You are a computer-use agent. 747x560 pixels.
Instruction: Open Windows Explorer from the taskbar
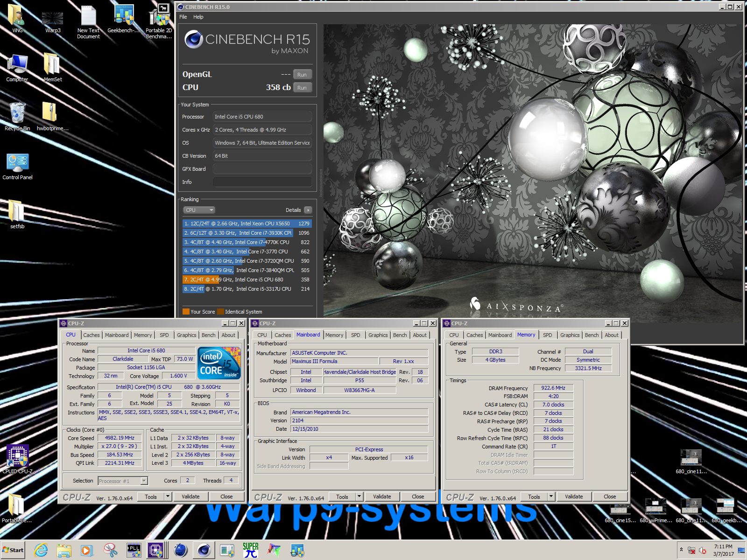[x=64, y=550]
